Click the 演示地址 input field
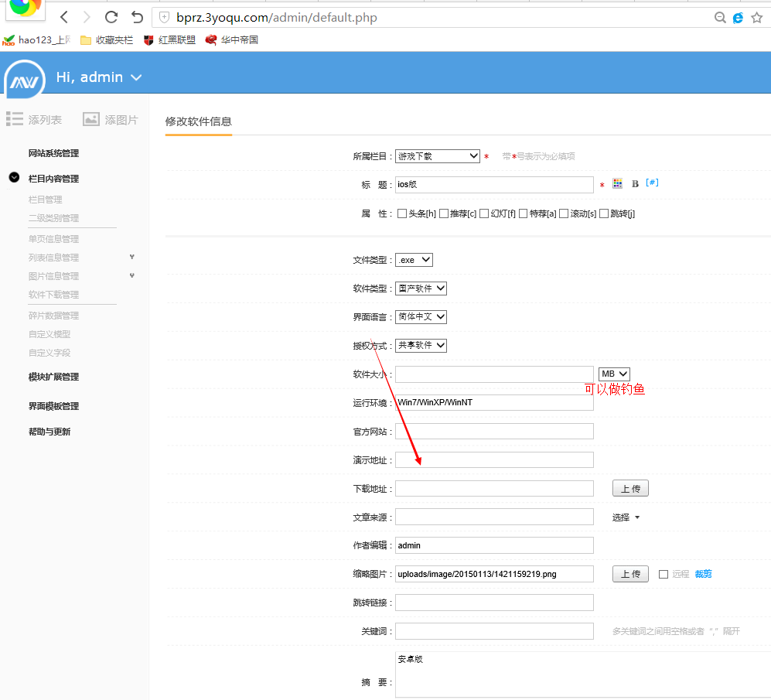 [x=494, y=460]
